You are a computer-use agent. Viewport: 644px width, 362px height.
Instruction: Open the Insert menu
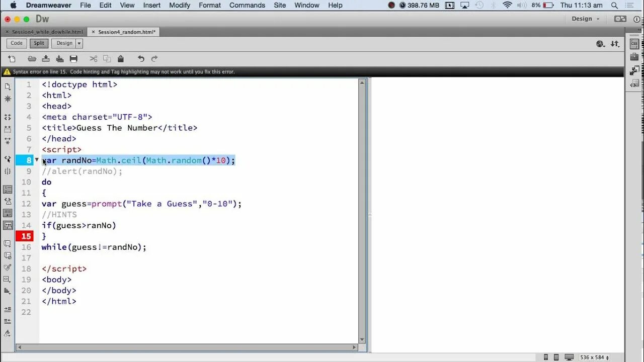(152, 5)
